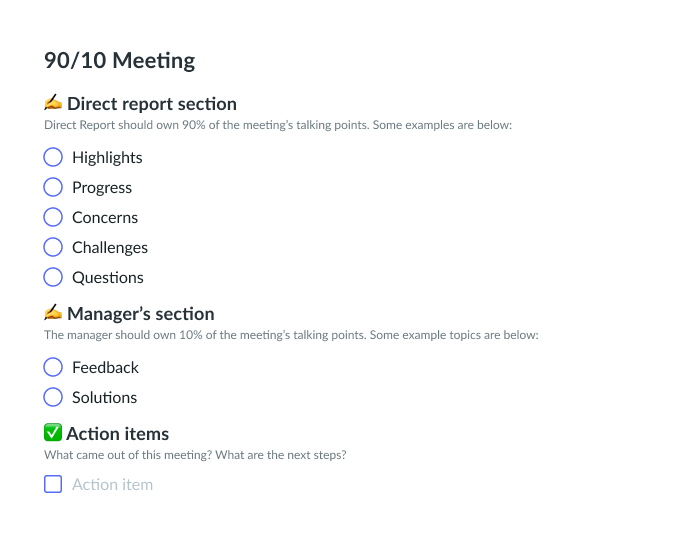Screen dimensions: 684x540
Task: Click the green checkmark emoji beside Action items
Action: coord(53,433)
